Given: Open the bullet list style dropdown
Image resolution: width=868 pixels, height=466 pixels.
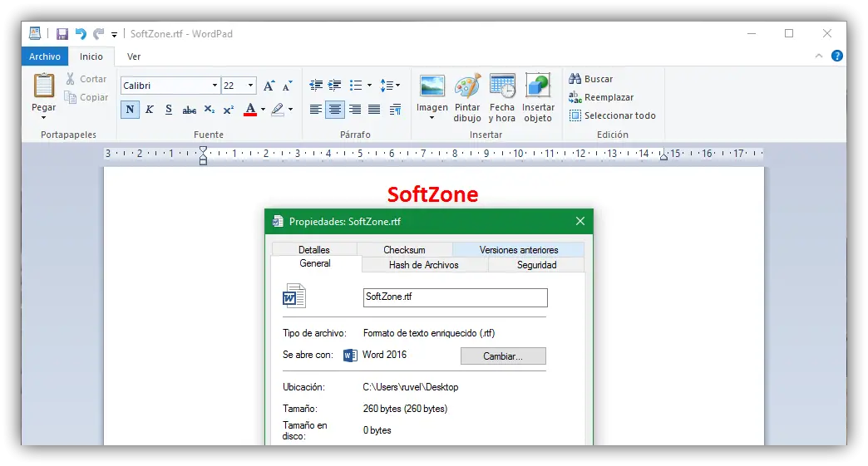Looking at the screenshot, I should (x=369, y=86).
